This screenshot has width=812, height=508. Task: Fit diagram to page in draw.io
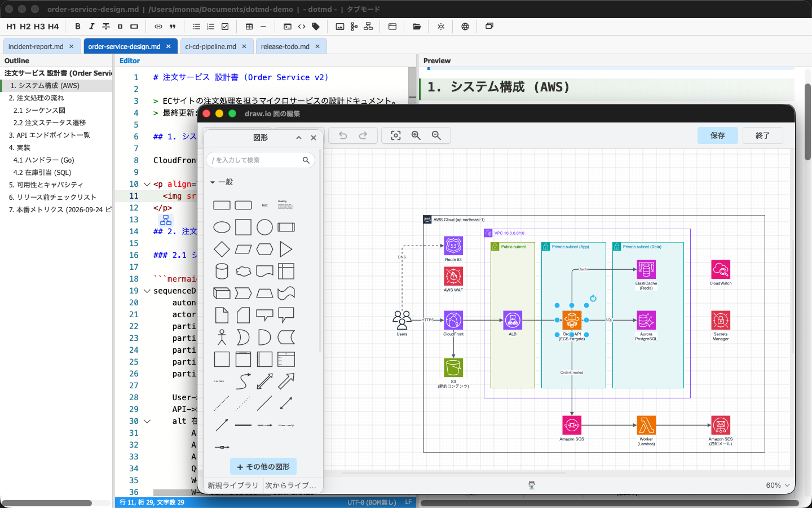(396, 135)
